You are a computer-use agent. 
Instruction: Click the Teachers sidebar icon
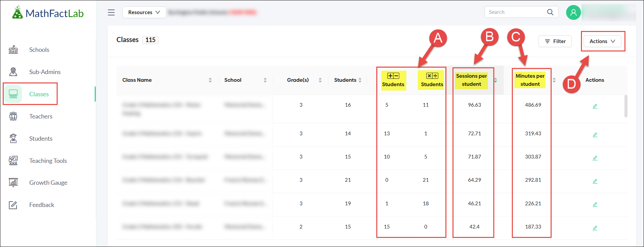click(13, 116)
